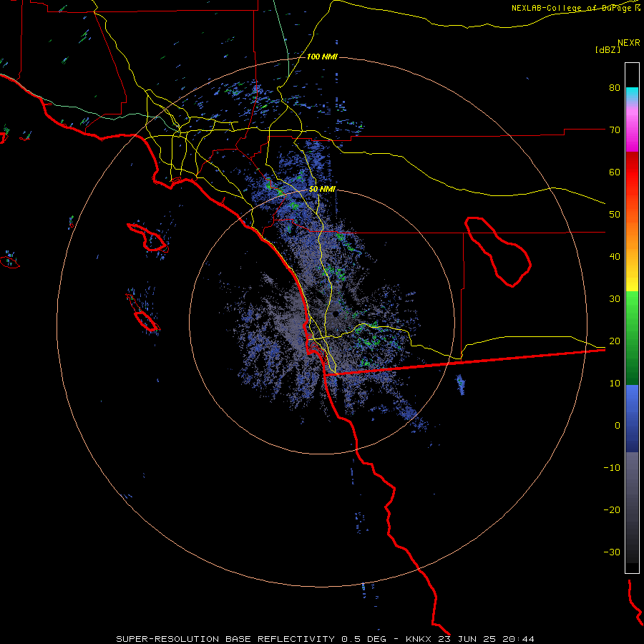This screenshot has width=644, height=644.
Task: Click the -10 dBZ scale value
Action: (612, 468)
